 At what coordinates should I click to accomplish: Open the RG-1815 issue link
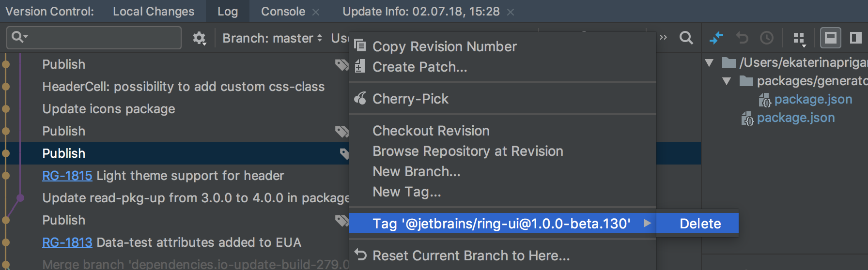(x=67, y=176)
